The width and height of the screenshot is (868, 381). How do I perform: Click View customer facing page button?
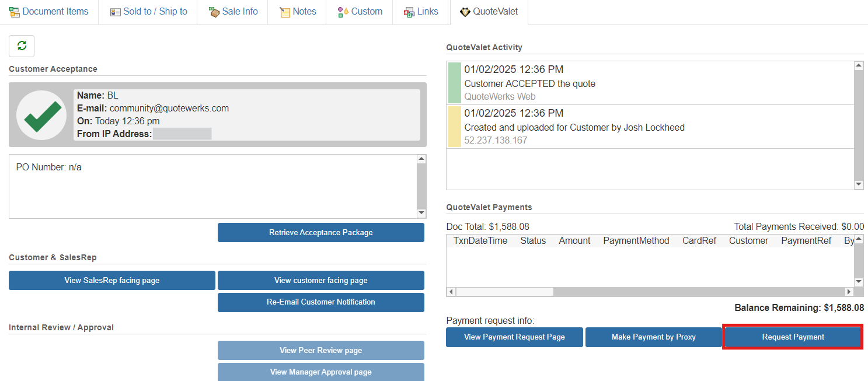[x=320, y=280]
